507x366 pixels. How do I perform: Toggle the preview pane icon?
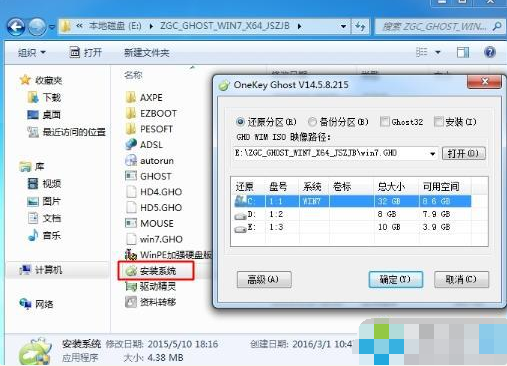[462, 52]
